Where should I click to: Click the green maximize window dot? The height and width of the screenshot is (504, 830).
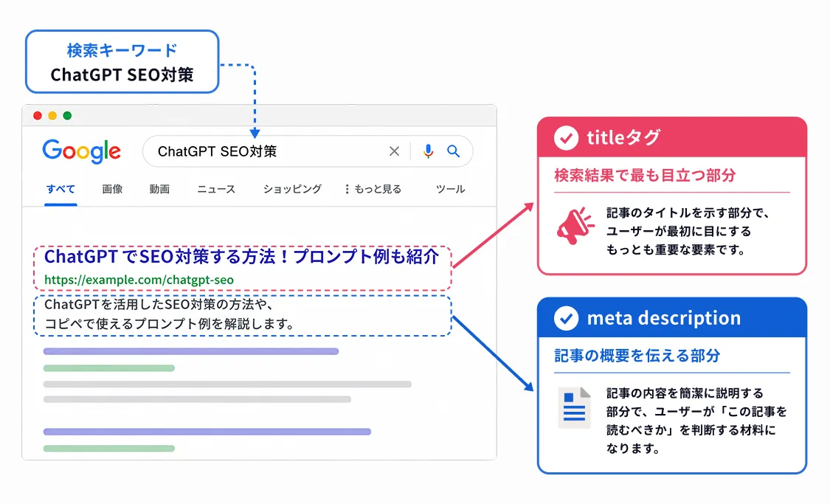[x=67, y=115]
